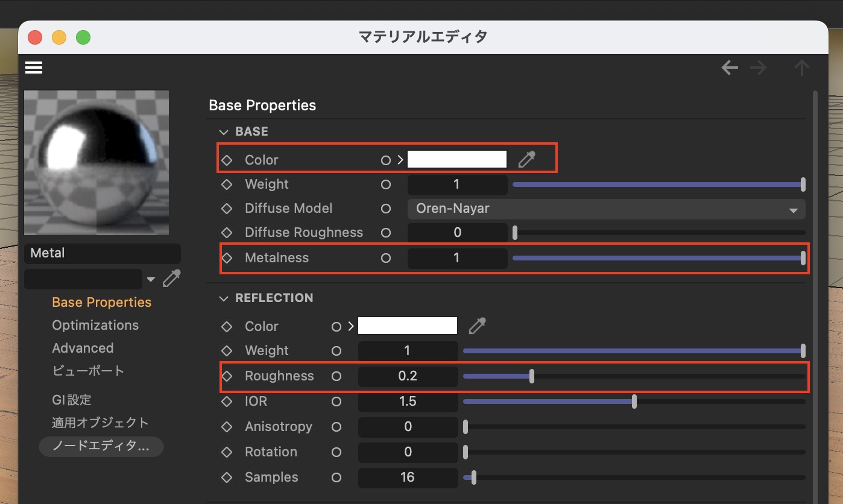Open the hamburger menu icon
The height and width of the screenshot is (504, 843).
click(34, 68)
